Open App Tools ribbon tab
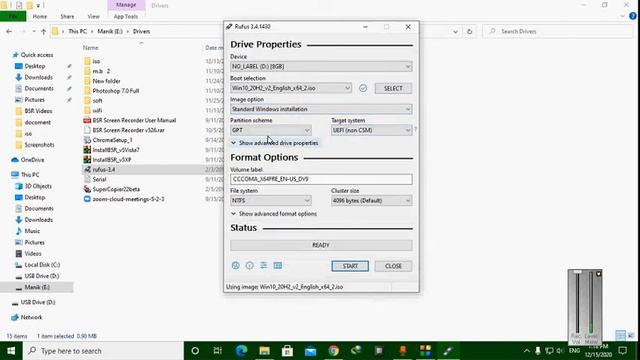Image resolution: width=640 pixels, height=360 pixels. [x=126, y=16]
